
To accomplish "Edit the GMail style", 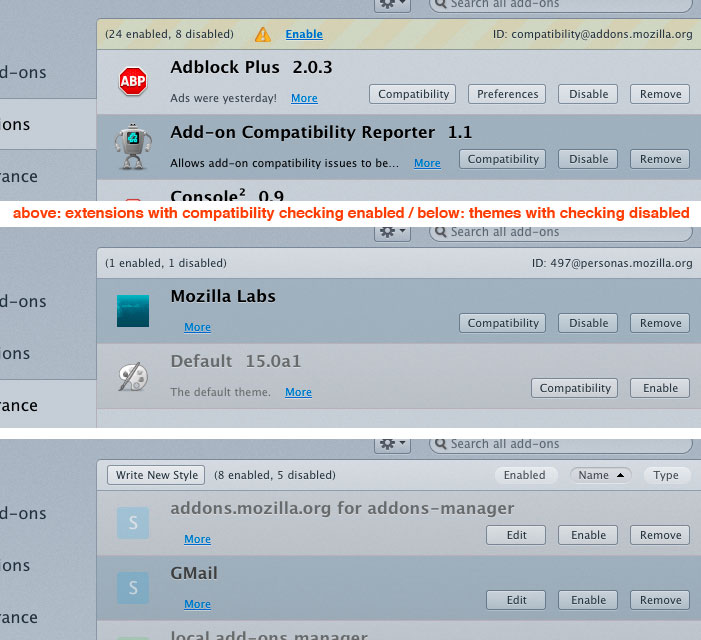I will [516, 600].
